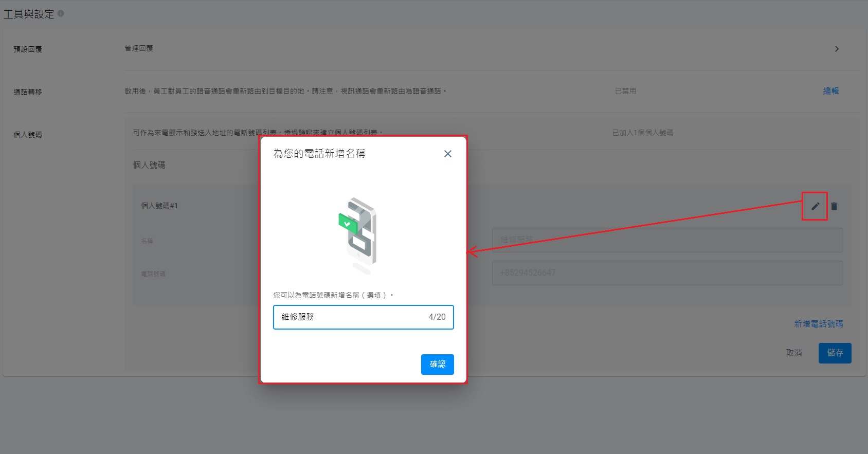Select the 個人號碼 settings label on the left
This screenshot has height=454, width=868.
[x=28, y=135]
